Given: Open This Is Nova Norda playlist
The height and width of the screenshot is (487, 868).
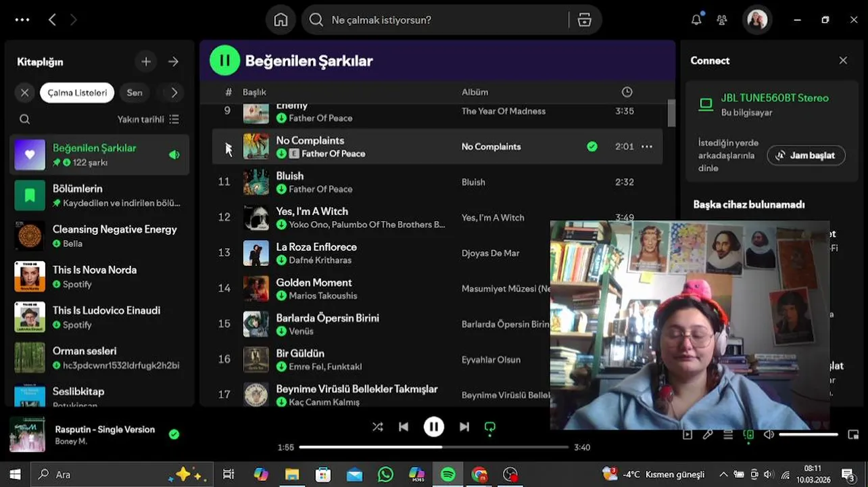Looking at the screenshot, I should pos(100,277).
